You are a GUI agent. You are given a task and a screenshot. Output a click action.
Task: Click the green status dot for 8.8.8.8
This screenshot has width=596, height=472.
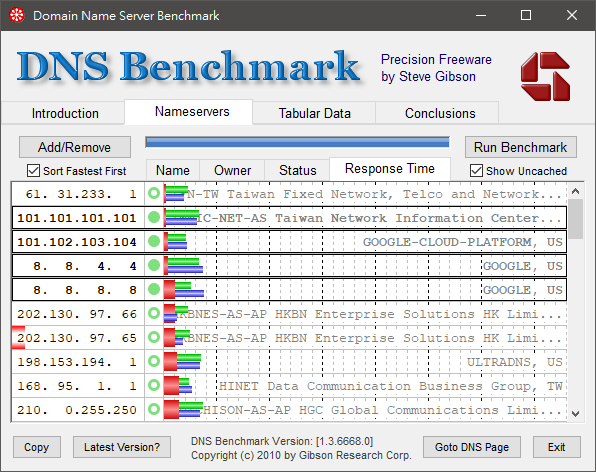click(x=154, y=290)
